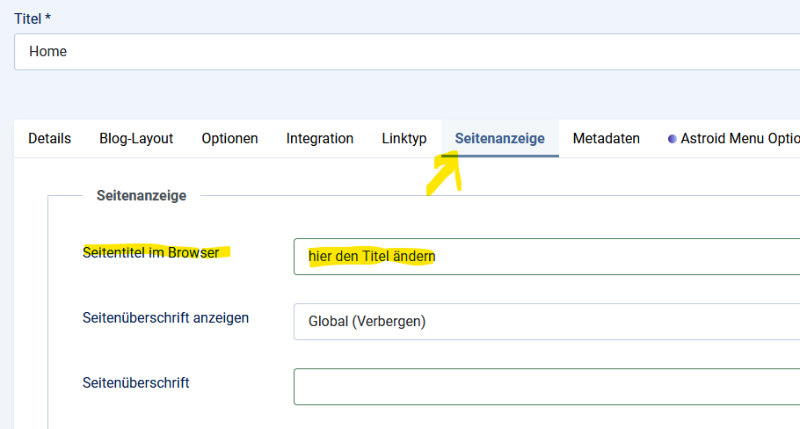The height and width of the screenshot is (429, 800).
Task: Open the Astroid Menu Options tab
Action: coord(738,139)
